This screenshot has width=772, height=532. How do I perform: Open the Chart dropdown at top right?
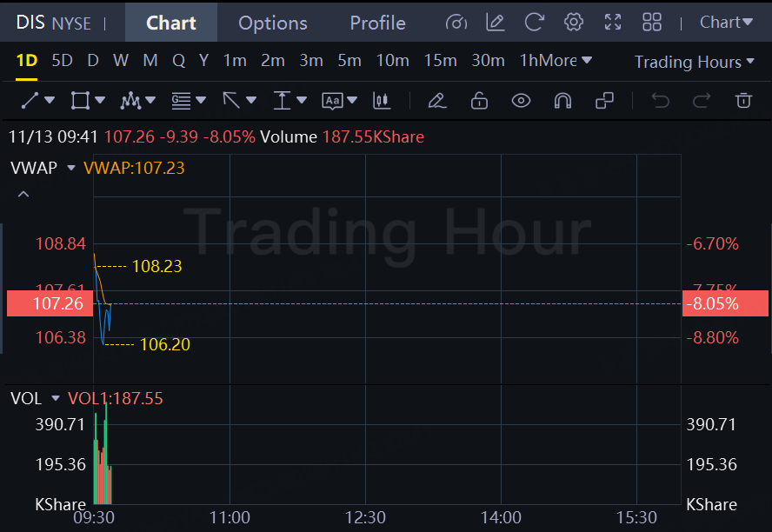pos(726,22)
